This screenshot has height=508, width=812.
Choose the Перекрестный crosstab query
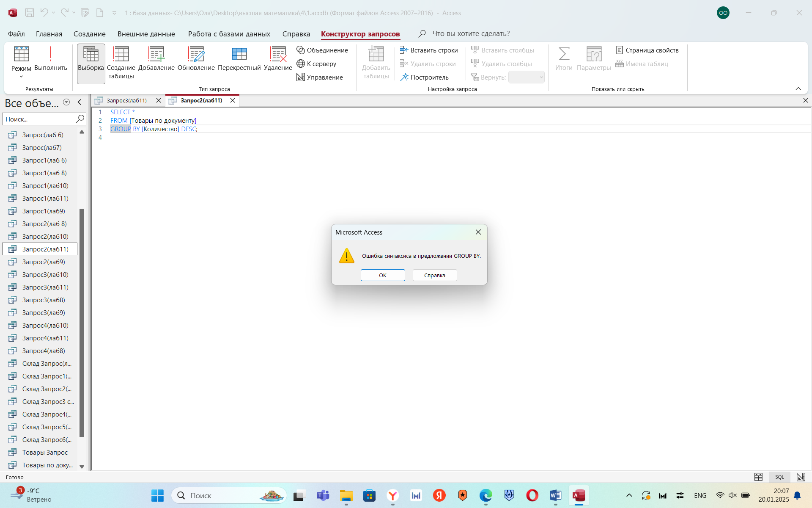[x=239, y=59]
